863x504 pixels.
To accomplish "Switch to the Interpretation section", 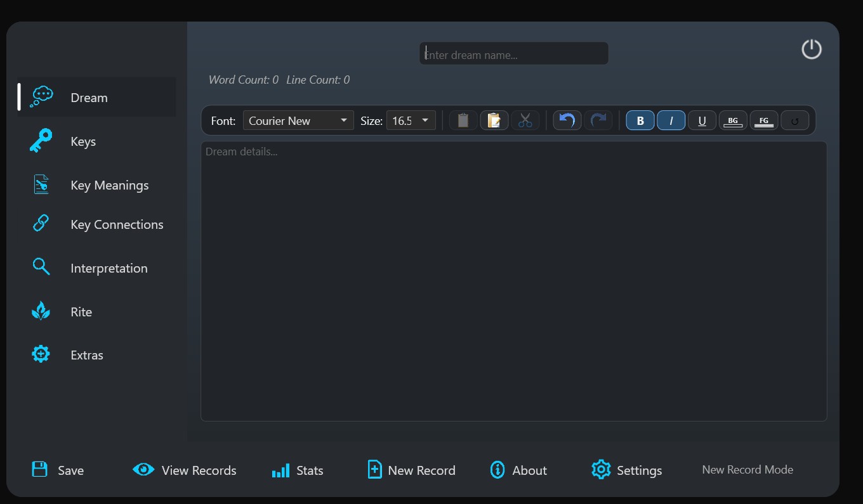I will (x=96, y=268).
